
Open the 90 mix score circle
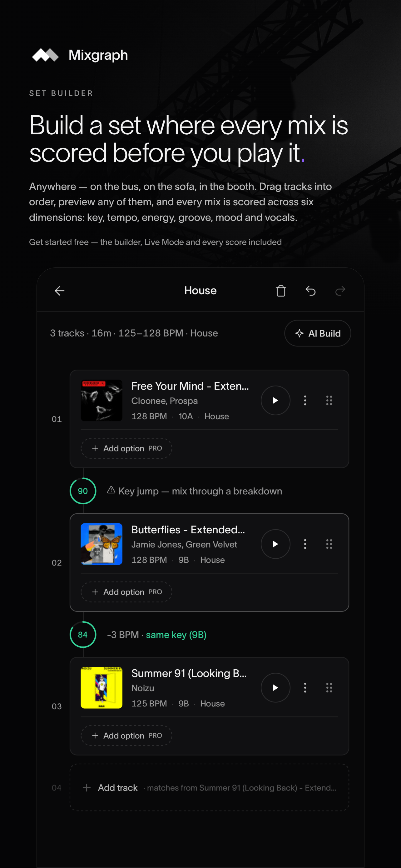click(x=83, y=491)
